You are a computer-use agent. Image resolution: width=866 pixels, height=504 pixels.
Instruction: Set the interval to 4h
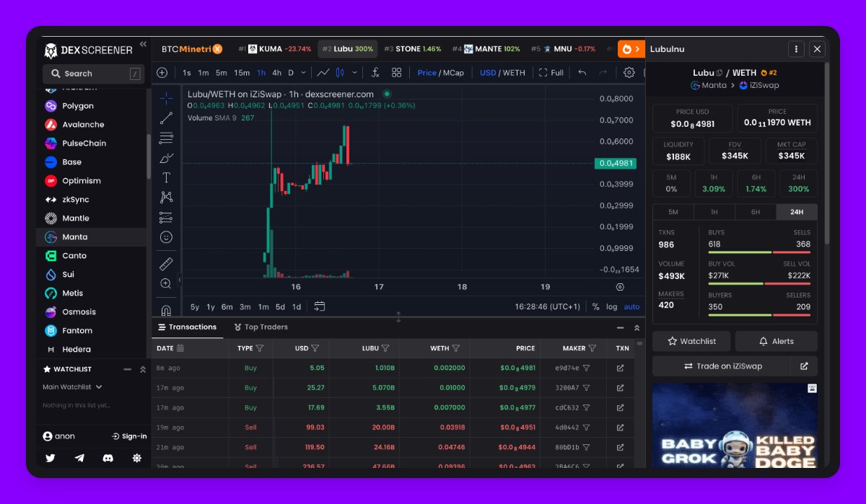(x=276, y=73)
